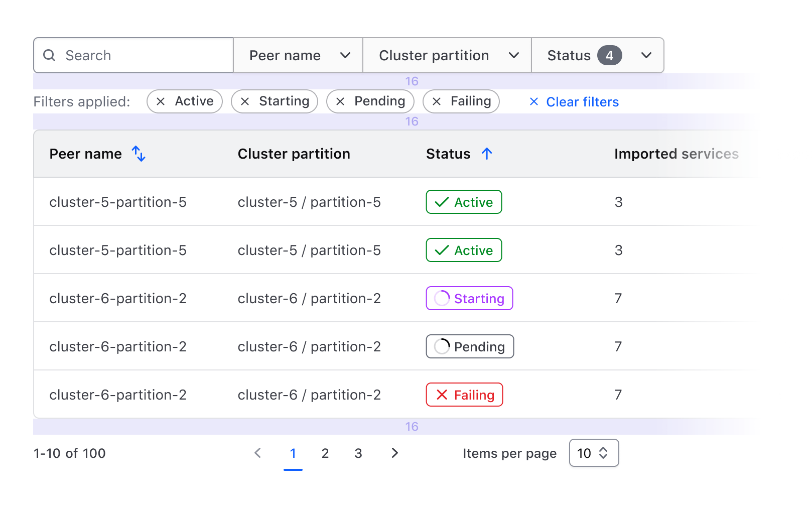Change items per page selector
The image size is (812, 507).
(594, 453)
